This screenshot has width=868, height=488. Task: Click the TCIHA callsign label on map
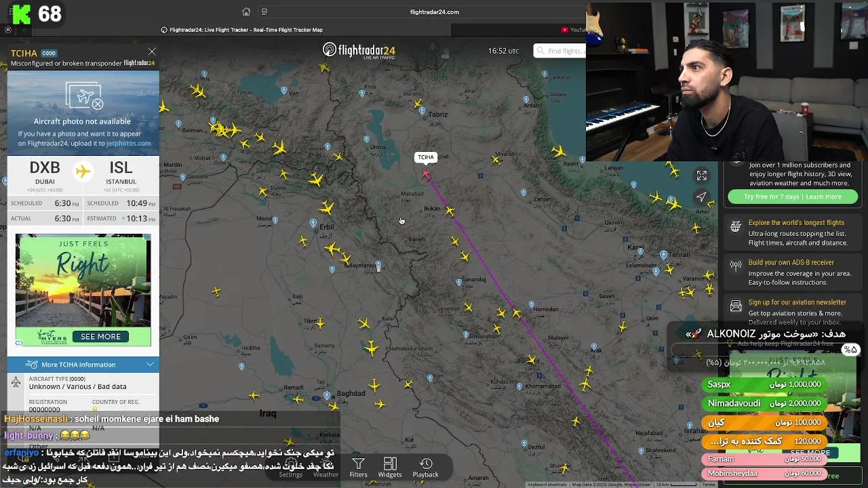pyautogui.click(x=426, y=157)
